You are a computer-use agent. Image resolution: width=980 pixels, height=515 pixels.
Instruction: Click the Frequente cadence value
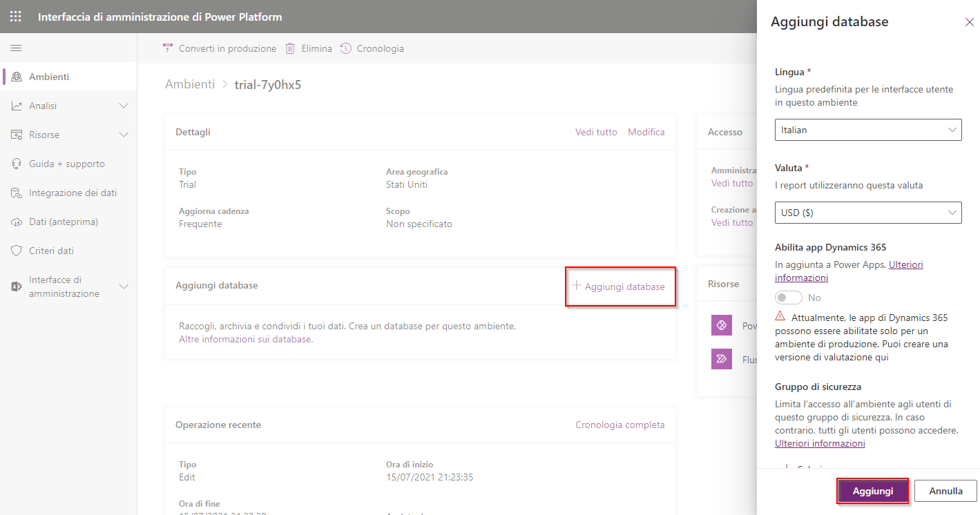200,224
